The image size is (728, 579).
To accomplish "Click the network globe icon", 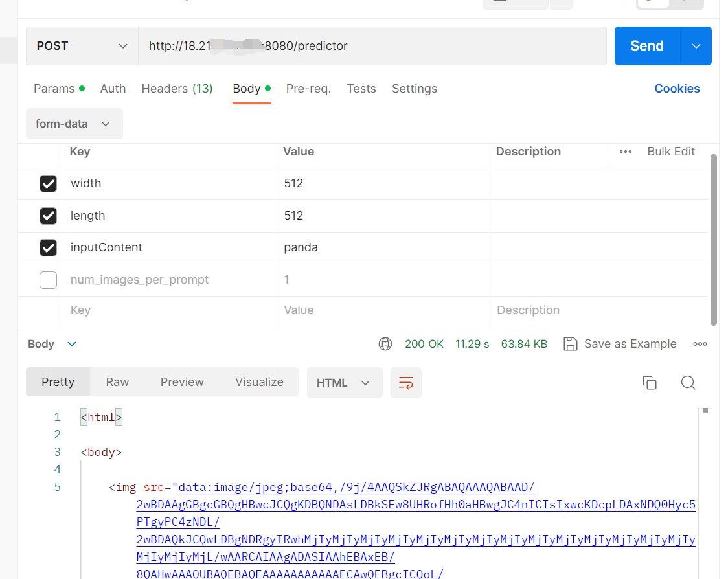I will coord(385,344).
